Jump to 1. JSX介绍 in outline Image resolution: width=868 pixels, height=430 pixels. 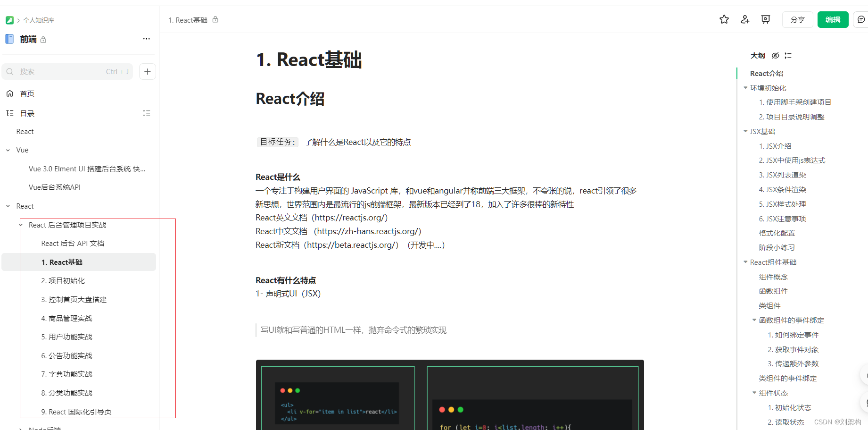(775, 146)
